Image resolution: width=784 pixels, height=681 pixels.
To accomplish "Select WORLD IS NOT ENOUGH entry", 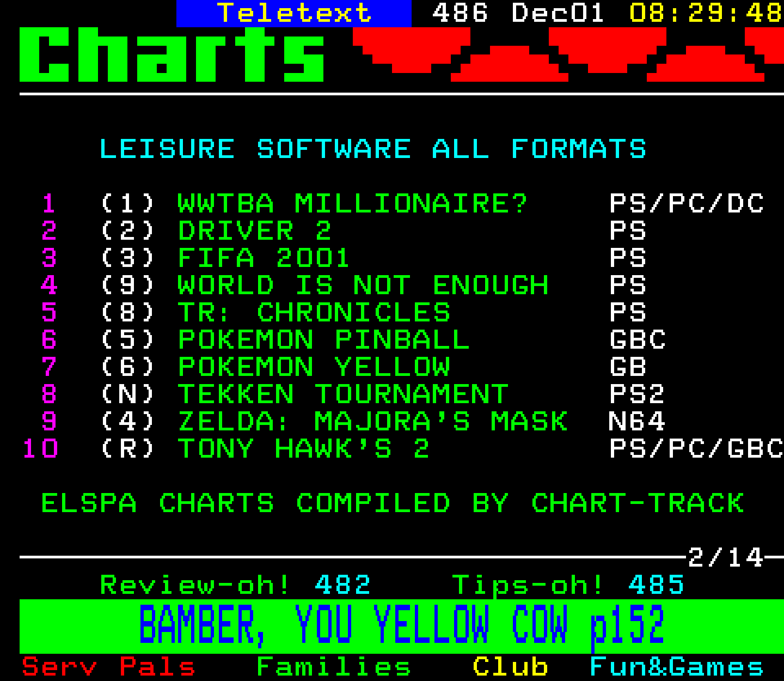I will [363, 285].
